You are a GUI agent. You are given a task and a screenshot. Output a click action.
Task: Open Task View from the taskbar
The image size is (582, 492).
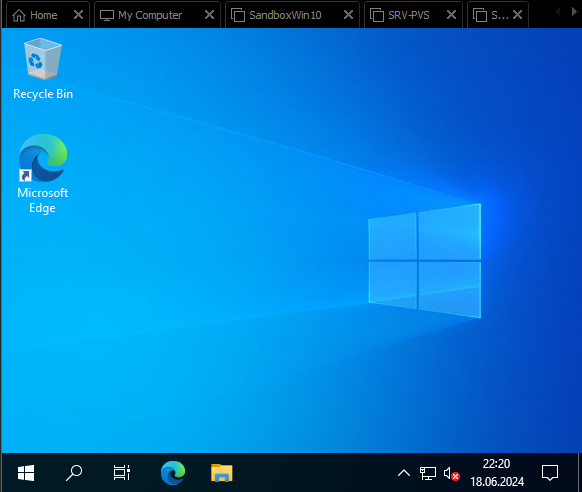tap(122, 473)
